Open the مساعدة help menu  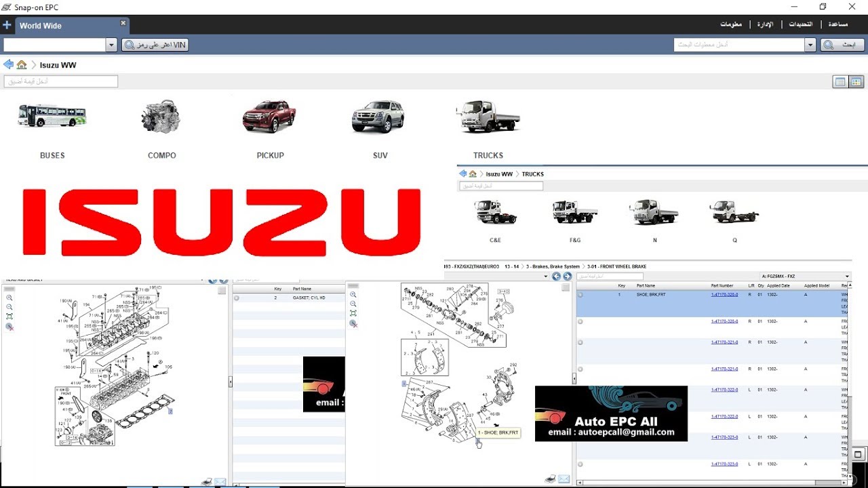[837, 24]
